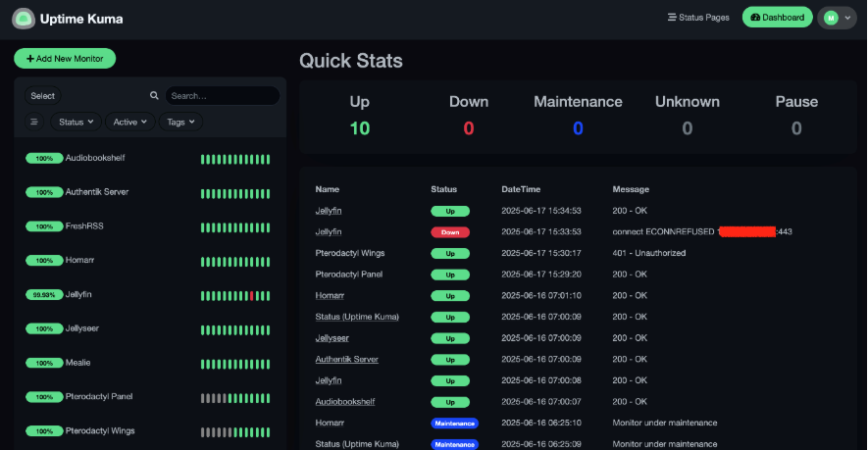
Task: Open the Status Pages menu item
Action: point(698,18)
